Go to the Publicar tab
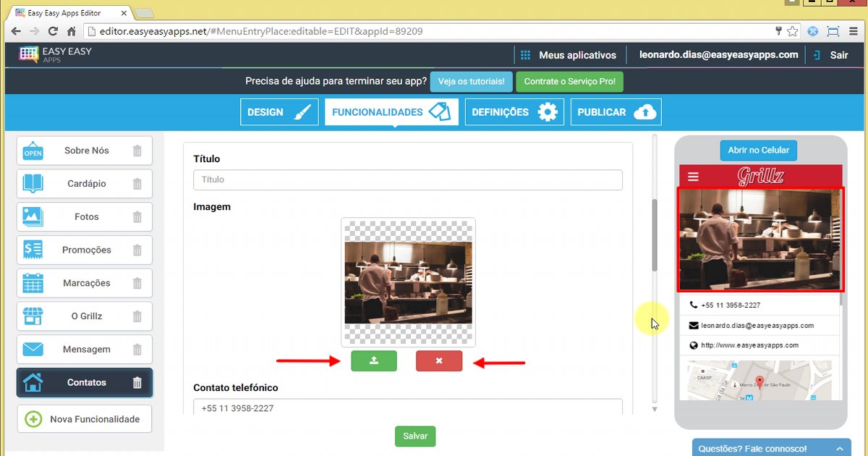The image size is (868, 456). point(616,112)
